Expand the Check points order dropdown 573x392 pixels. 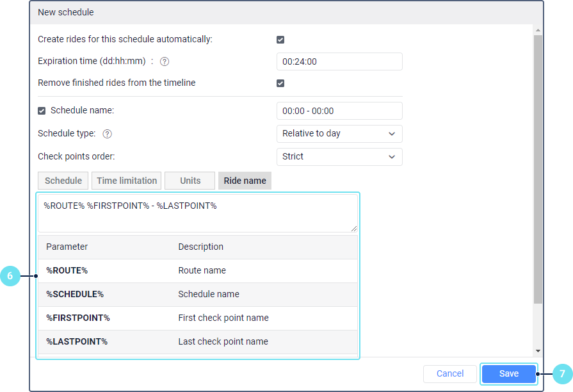tap(339, 157)
